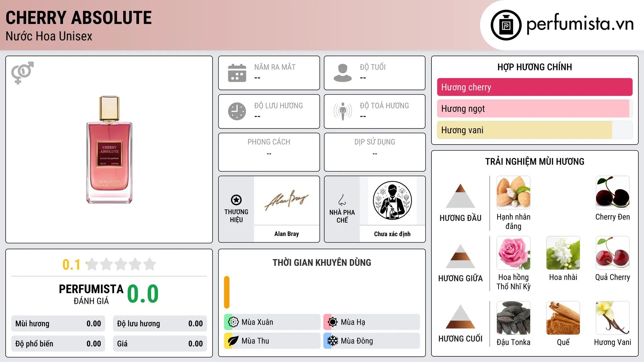The width and height of the screenshot is (644, 362).
Task: Click the Hương cherry accord bar
Action: click(x=535, y=87)
